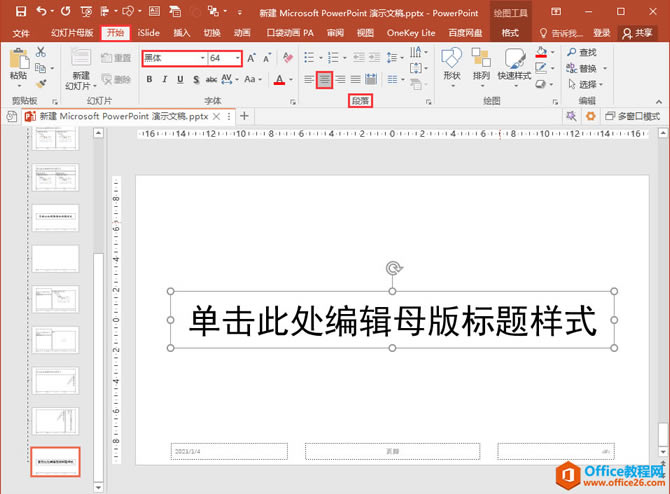This screenshot has width=670, height=494.
Task: Click the character spacing AV icon
Action: (x=226, y=79)
